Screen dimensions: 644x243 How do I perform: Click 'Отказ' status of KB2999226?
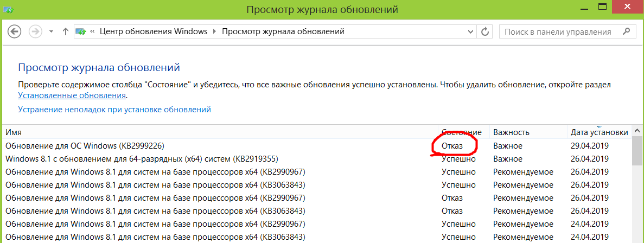[452, 146]
